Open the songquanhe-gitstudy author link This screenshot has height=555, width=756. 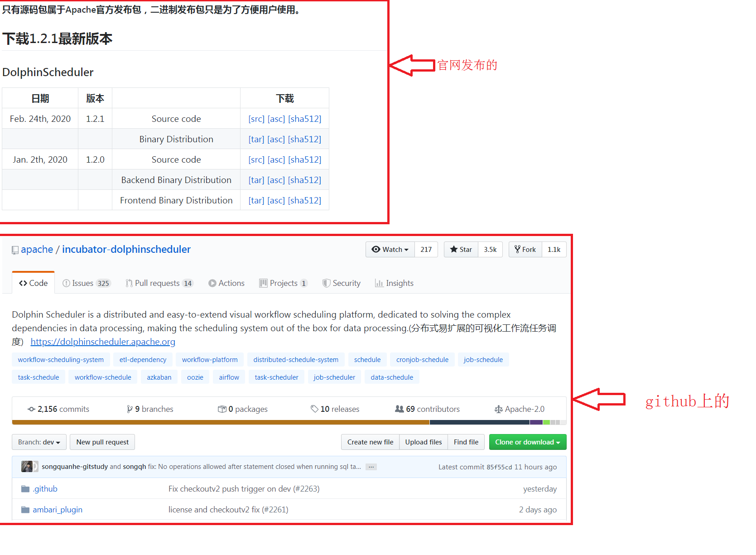click(x=75, y=467)
